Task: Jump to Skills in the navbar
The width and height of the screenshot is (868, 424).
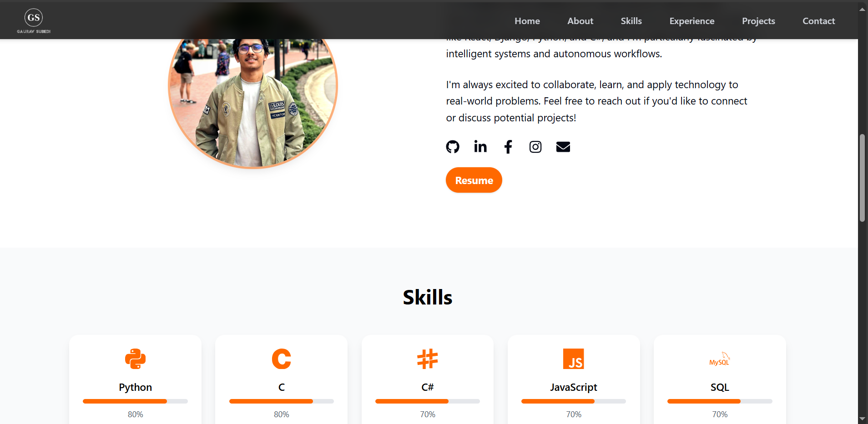Action: [x=631, y=21]
